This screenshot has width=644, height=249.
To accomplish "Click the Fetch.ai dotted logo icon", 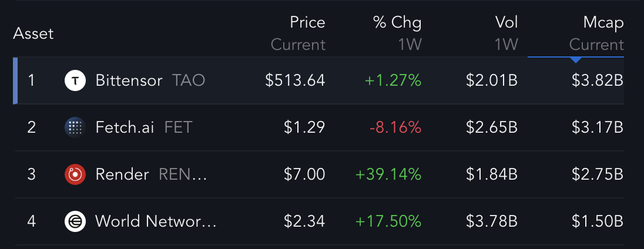I will pyautogui.click(x=75, y=127).
